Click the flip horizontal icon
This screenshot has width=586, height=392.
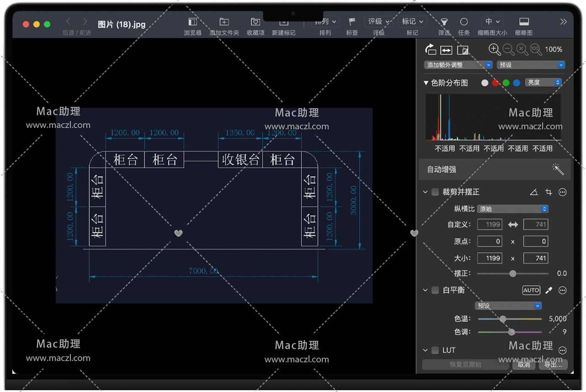click(447, 50)
